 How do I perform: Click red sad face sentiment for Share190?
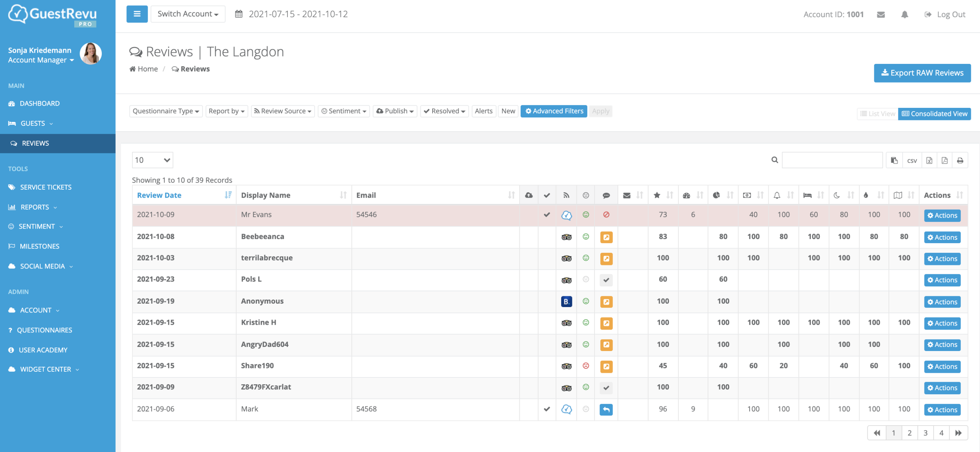[586, 366]
